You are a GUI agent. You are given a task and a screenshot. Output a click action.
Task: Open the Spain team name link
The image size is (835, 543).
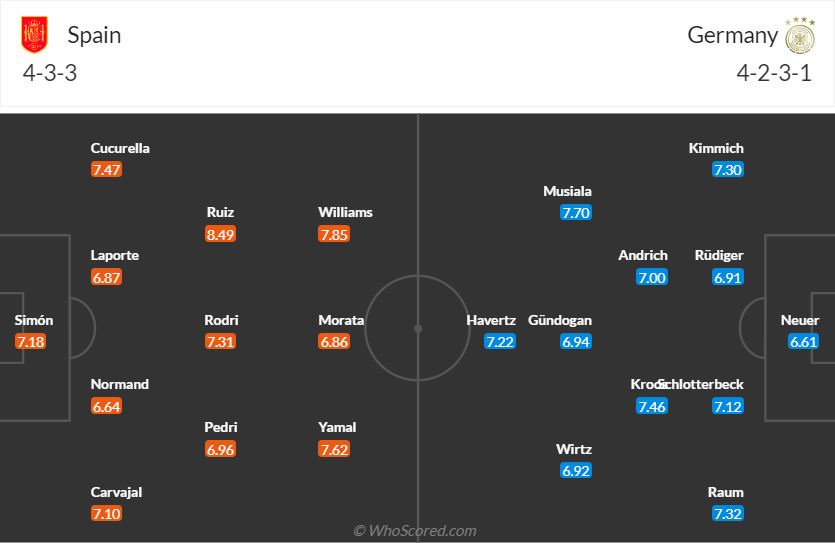coord(94,35)
